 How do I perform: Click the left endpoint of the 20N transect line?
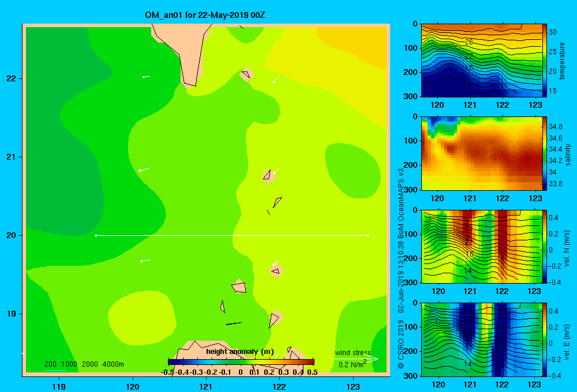pos(96,235)
